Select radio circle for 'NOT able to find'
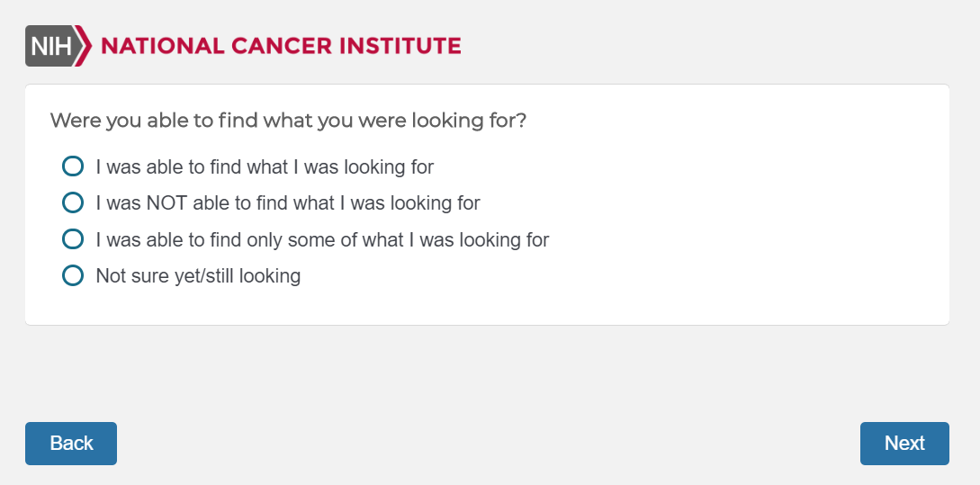 pos(72,202)
